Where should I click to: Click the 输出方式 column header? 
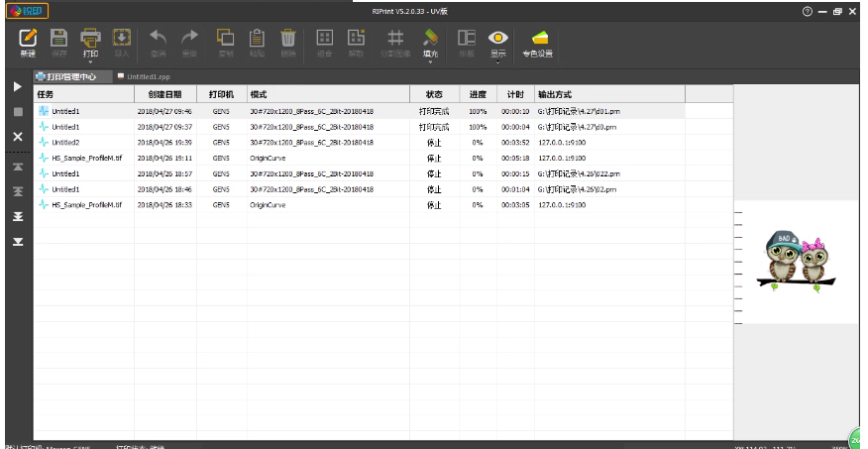click(x=609, y=94)
